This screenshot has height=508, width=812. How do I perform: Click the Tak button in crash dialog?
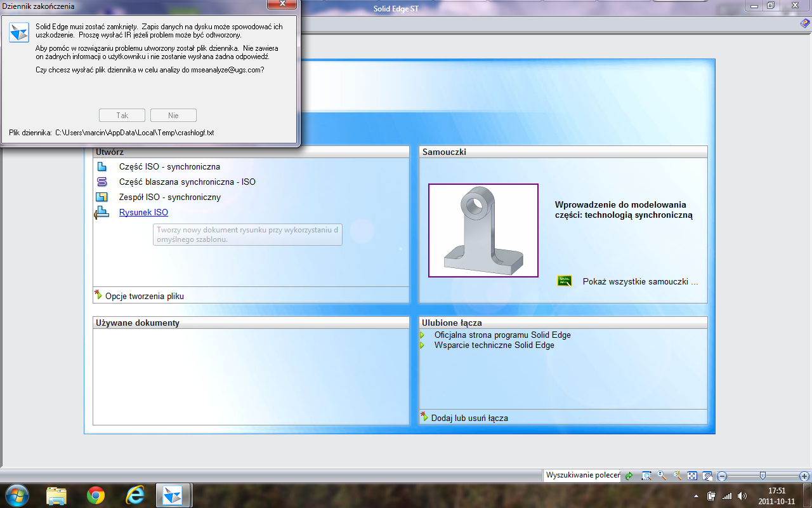(x=122, y=116)
